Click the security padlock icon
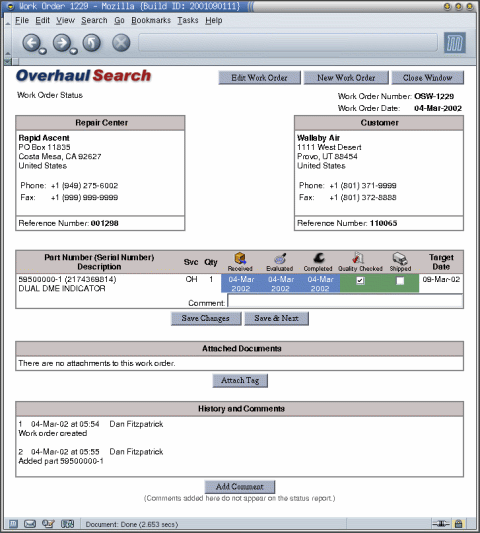 click(x=459, y=523)
